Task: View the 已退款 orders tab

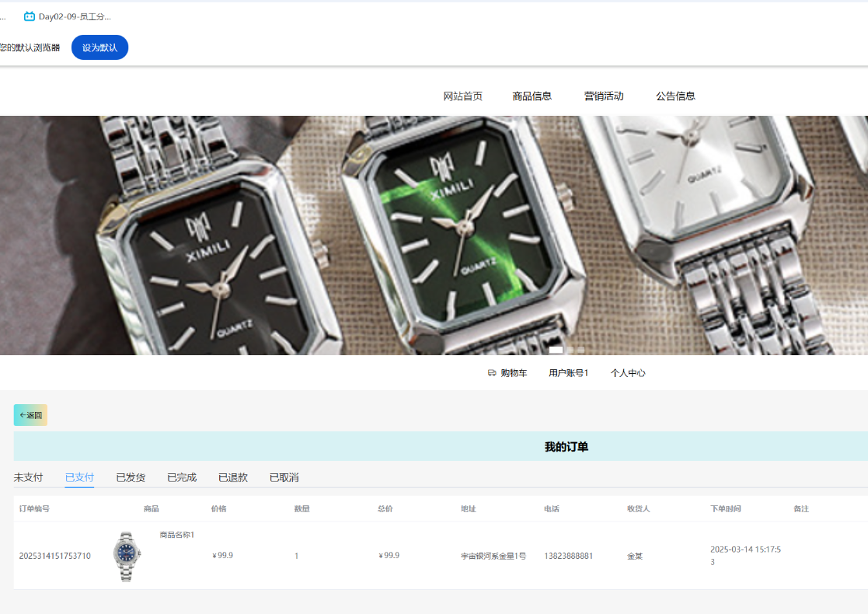Action: (233, 477)
